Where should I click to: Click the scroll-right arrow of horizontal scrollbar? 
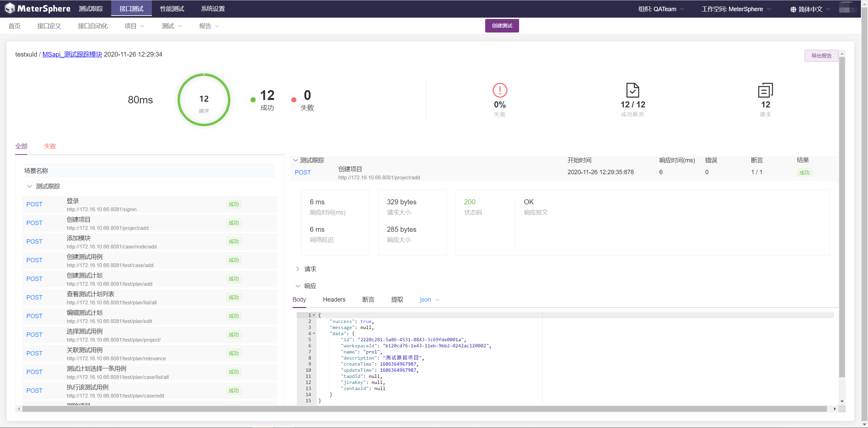tap(834, 409)
